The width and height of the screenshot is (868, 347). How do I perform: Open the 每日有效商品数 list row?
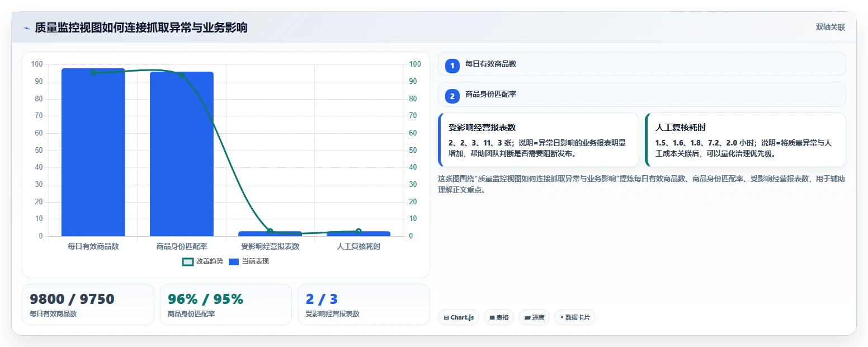(x=641, y=64)
